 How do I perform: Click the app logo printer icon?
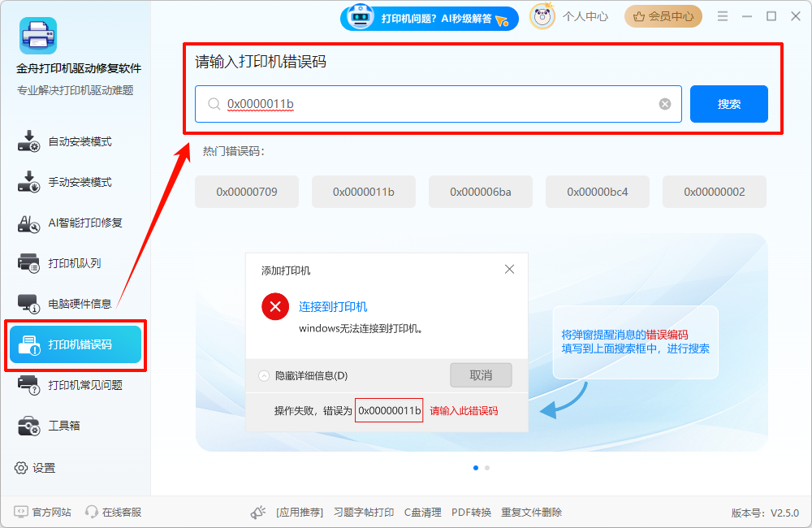tap(38, 37)
